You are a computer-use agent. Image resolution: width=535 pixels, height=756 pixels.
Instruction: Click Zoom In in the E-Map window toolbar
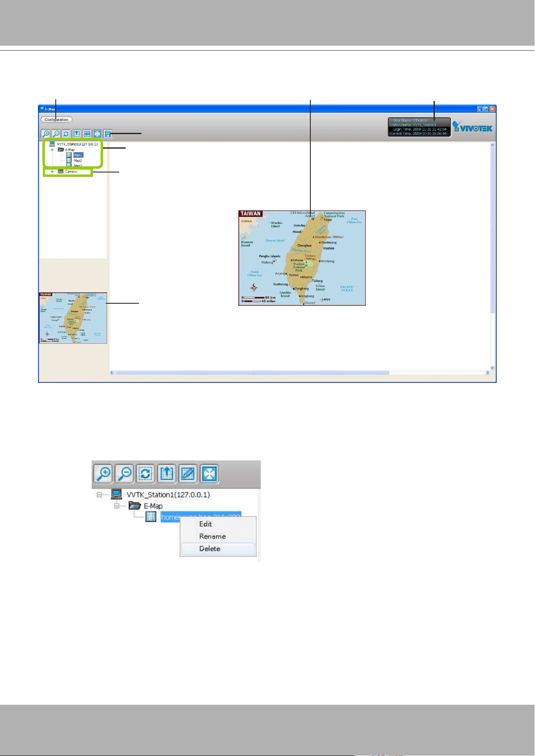tap(46, 134)
